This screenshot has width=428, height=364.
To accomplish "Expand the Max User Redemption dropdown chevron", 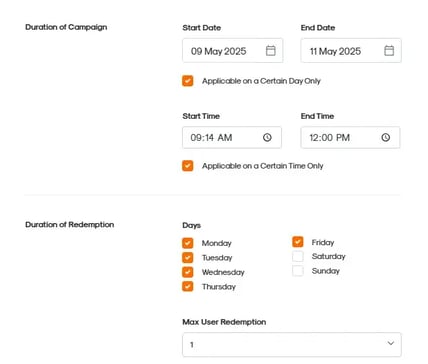I will click(x=391, y=343).
